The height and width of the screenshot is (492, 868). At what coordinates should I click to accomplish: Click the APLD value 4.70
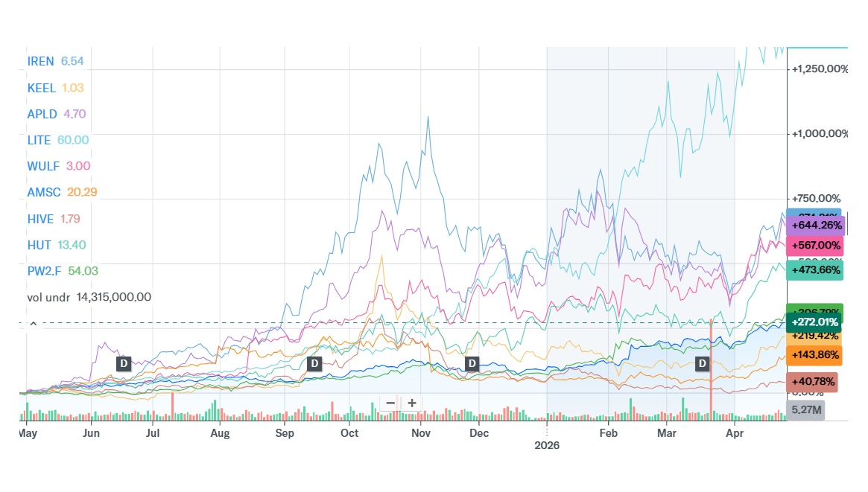pyautogui.click(x=75, y=114)
